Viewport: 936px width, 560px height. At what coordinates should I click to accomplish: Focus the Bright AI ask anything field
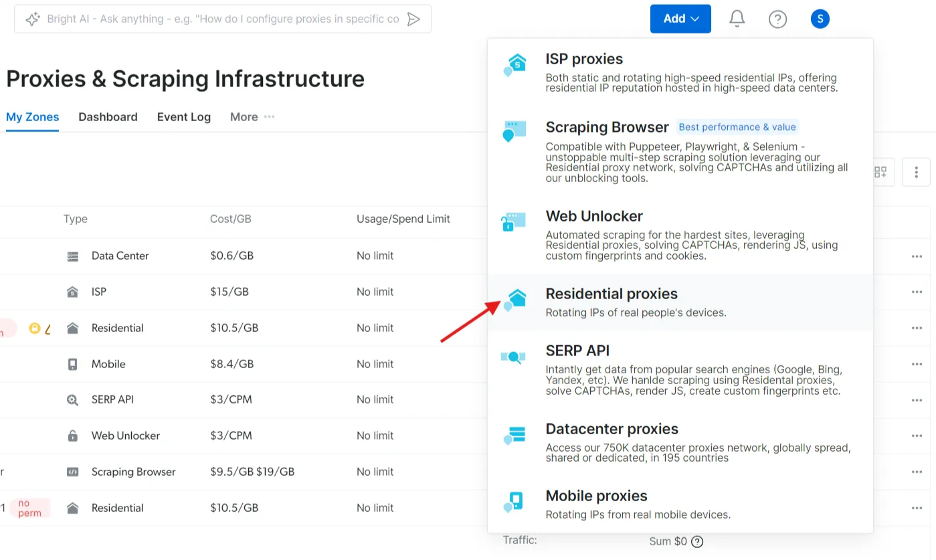point(222,19)
